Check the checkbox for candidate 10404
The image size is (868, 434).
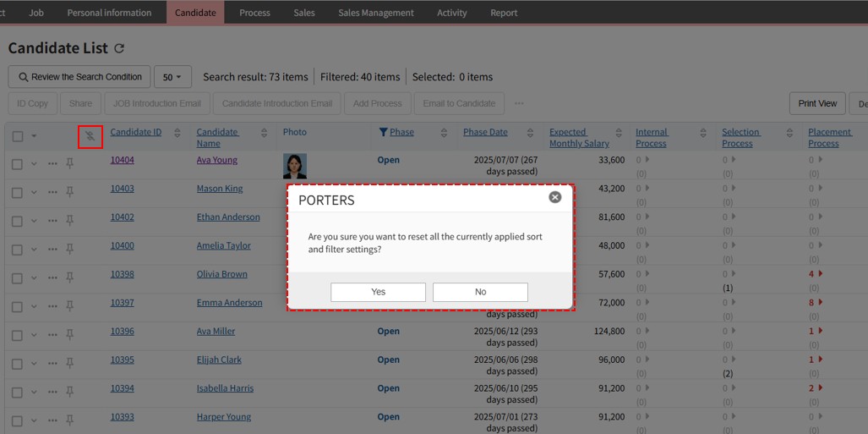(x=18, y=164)
